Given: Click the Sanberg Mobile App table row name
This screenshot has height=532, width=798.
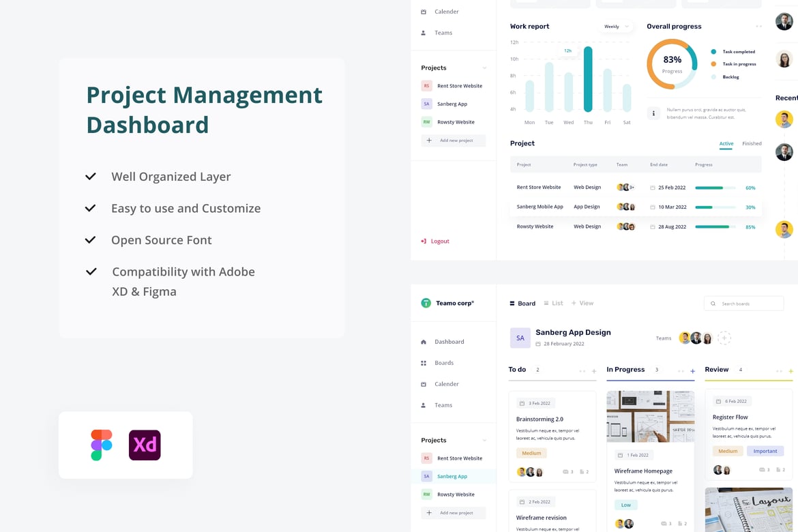Looking at the screenshot, I should click(540, 207).
